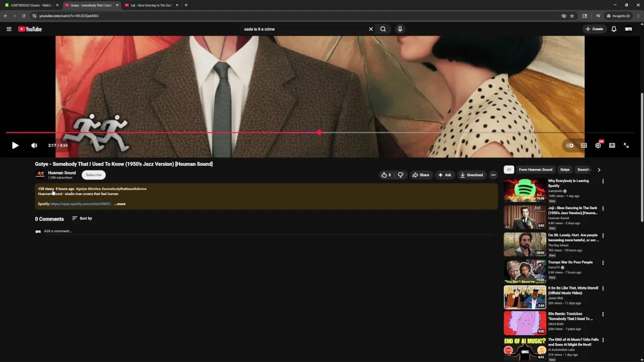Viewport: 644px width, 362px height.
Task: Select From Hueman Sound chip
Action: point(535,169)
